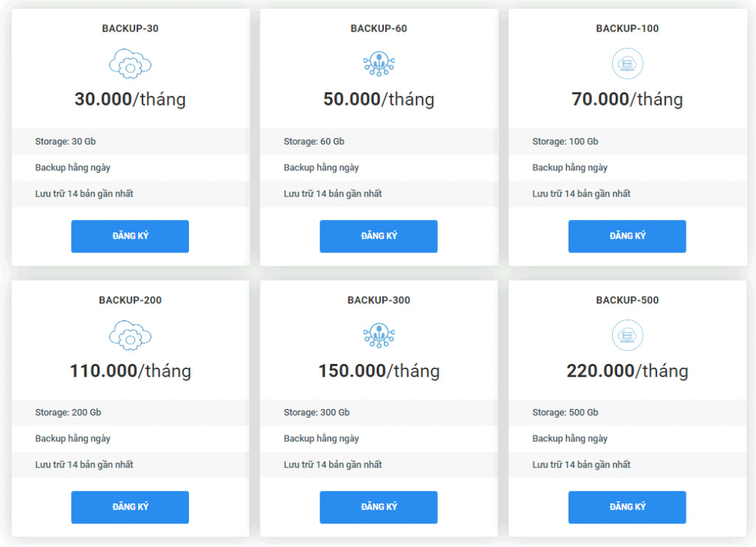Click the cloud gear icon on BACKUP-30
Image resolution: width=756 pixels, height=547 pixels.
point(130,64)
